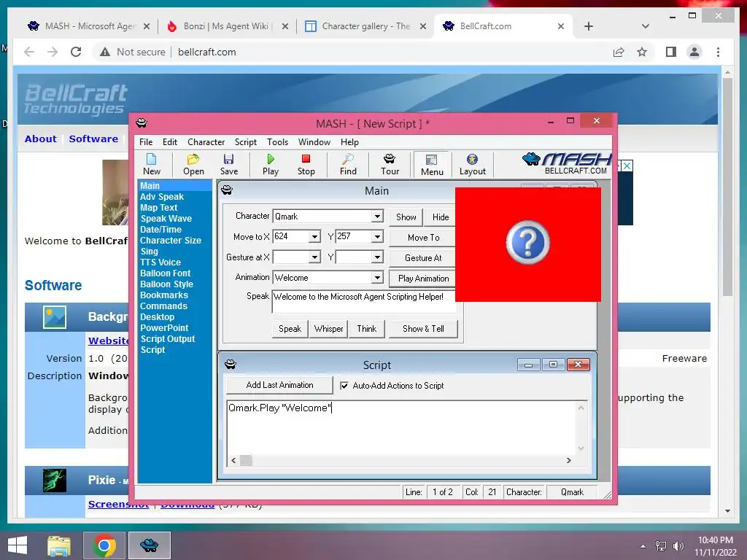Click the Script horizontal scrollbar thumb
747x560 pixels.
pos(246,461)
